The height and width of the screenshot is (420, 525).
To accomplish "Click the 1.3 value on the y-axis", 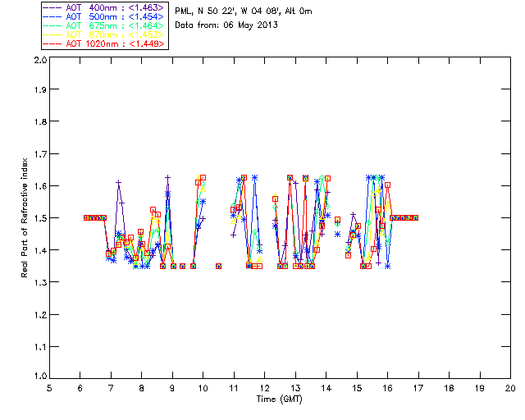I will 40,282.
